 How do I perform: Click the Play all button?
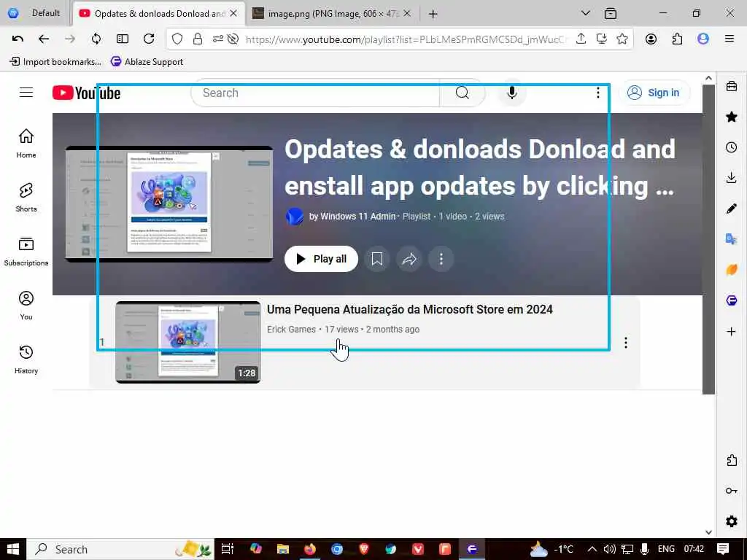pyautogui.click(x=321, y=259)
